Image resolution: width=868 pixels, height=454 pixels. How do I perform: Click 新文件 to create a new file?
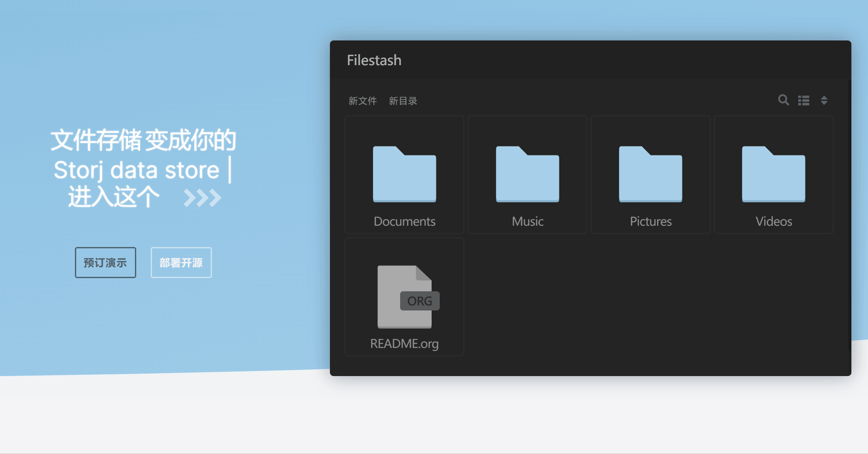(x=363, y=101)
